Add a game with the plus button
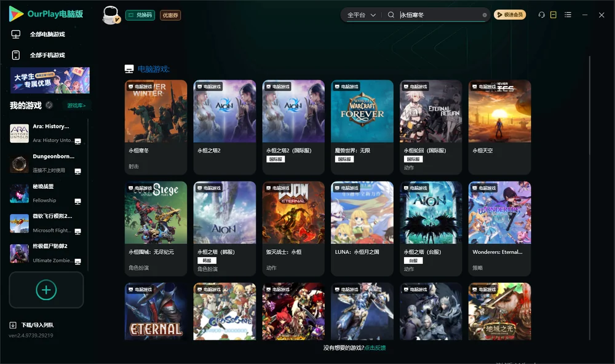The height and width of the screenshot is (364, 615). (46, 290)
